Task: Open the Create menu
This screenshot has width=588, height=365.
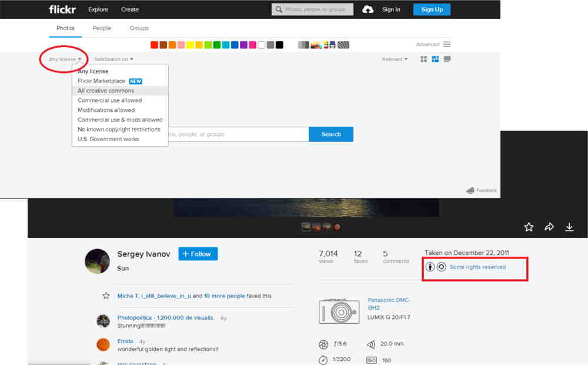Action: coord(130,9)
